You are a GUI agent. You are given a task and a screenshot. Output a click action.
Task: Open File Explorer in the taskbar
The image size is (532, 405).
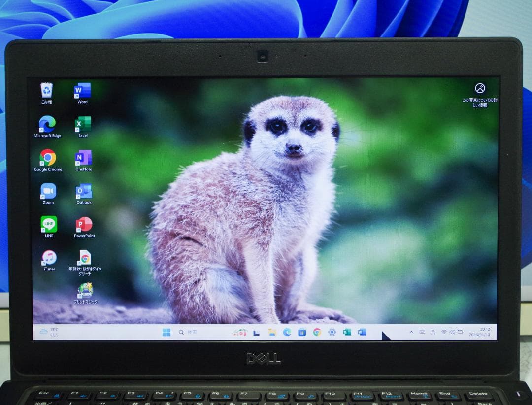[271, 332]
